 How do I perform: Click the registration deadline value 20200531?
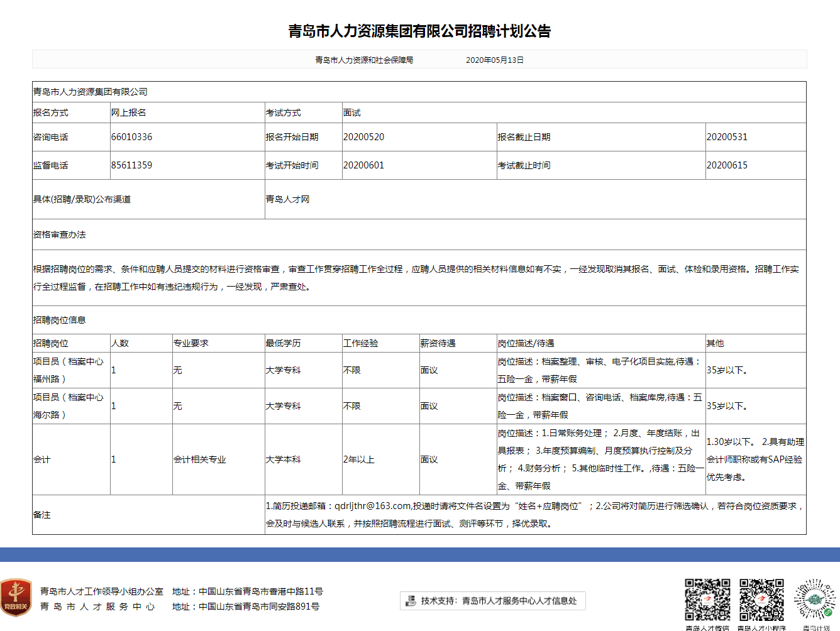click(727, 137)
